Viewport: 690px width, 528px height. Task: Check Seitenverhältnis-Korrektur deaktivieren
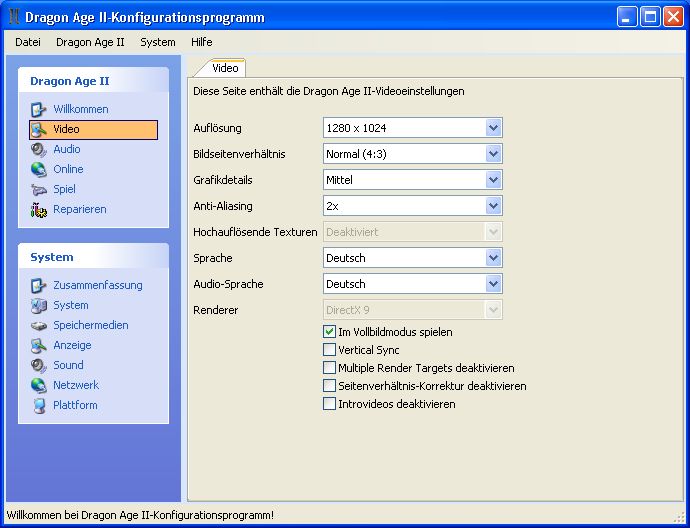click(329, 386)
